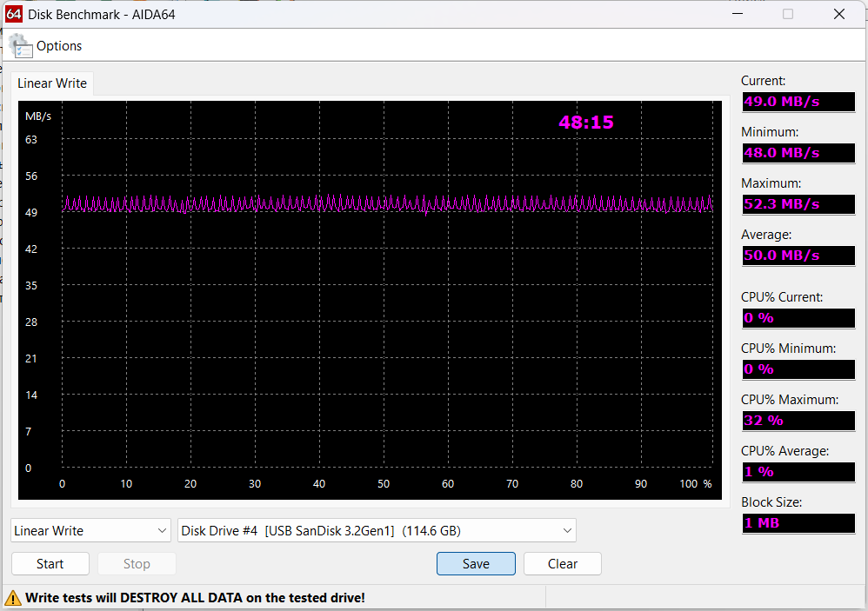Click the AIDA64 logo in title bar
The width and height of the screenshot is (868, 611).
pos(14,15)
